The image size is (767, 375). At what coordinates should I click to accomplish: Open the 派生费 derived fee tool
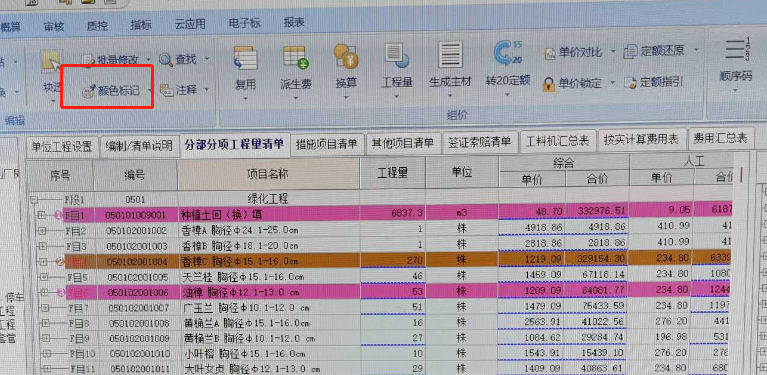click(x=296, y=58)
